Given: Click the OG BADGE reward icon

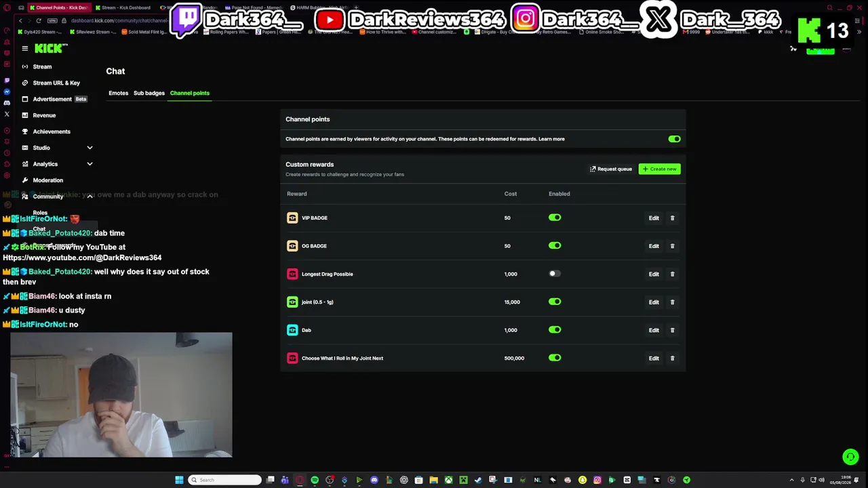Looking at the screenshot, I should 292,246.
